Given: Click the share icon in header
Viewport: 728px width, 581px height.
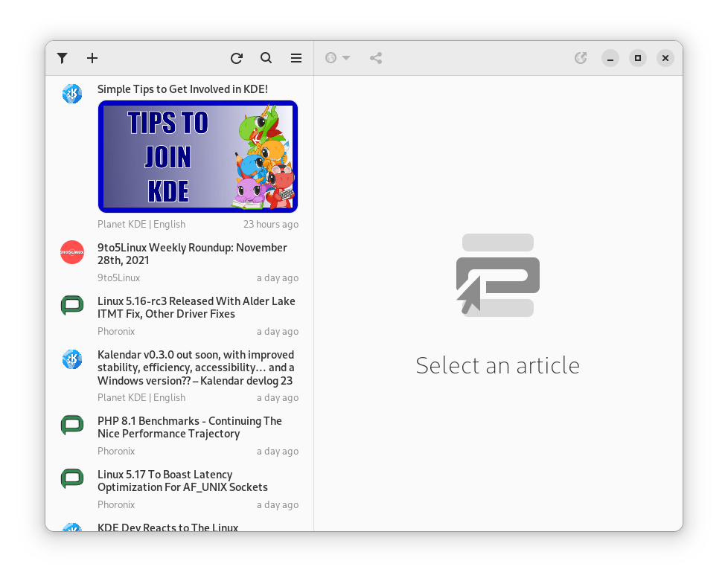Looking at the screenshot, I should pos(376,58).
